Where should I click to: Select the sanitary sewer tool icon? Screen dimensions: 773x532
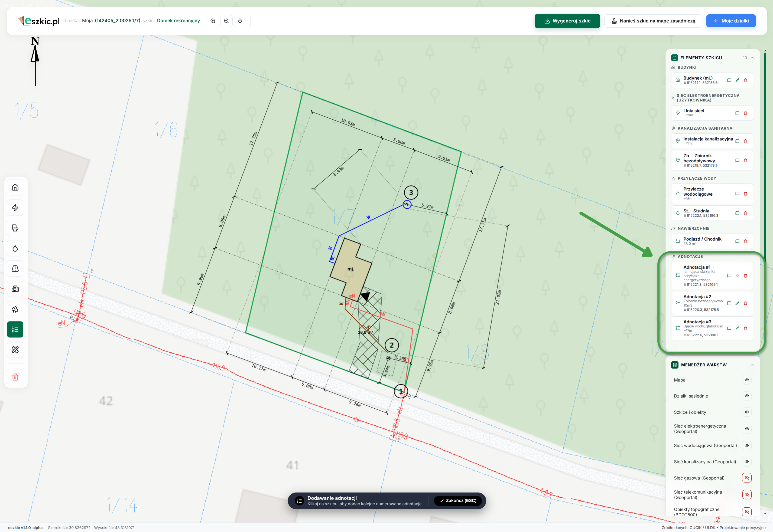pyautogui.click(x=15, y=228)
